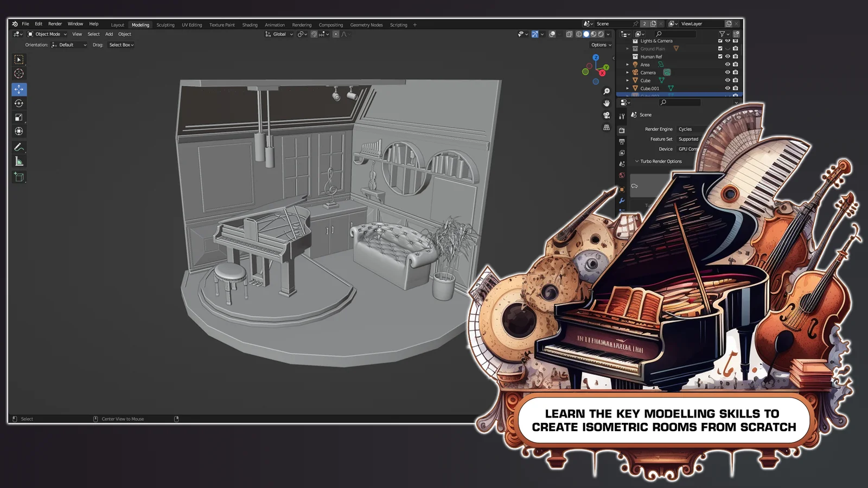Screen dimensions: 868x488
Task: Switch to the Sculpting workspace tab
Action: tap(165, 24)
